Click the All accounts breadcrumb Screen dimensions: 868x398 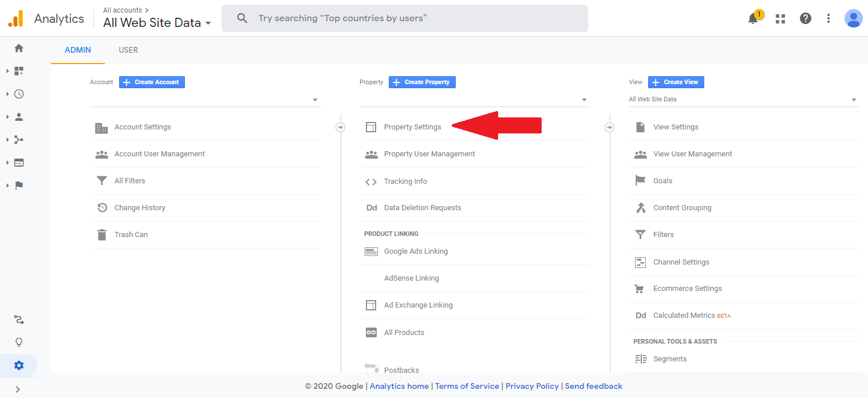(x=122, y=10)
